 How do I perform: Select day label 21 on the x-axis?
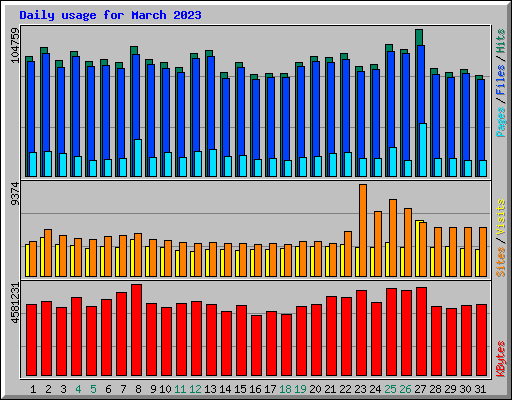[x=330, y=389]
